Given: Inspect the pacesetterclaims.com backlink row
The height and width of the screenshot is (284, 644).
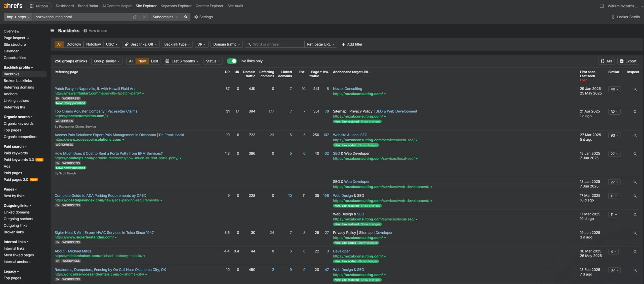Looking at the screenshot, I should [635, 112].
